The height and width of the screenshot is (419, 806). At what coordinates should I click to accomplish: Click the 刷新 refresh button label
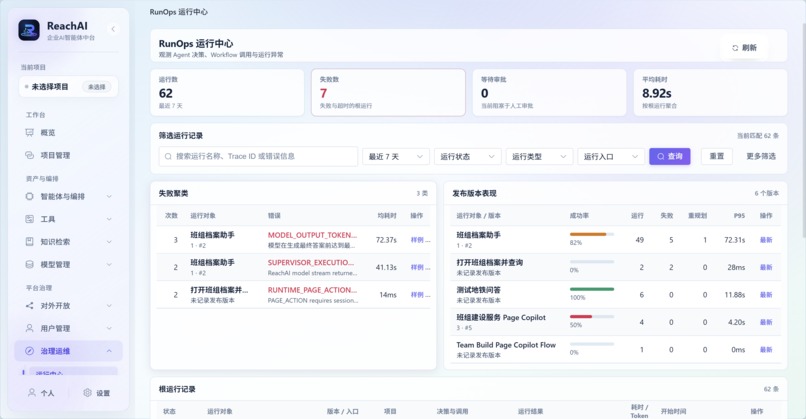coord(749,48)
